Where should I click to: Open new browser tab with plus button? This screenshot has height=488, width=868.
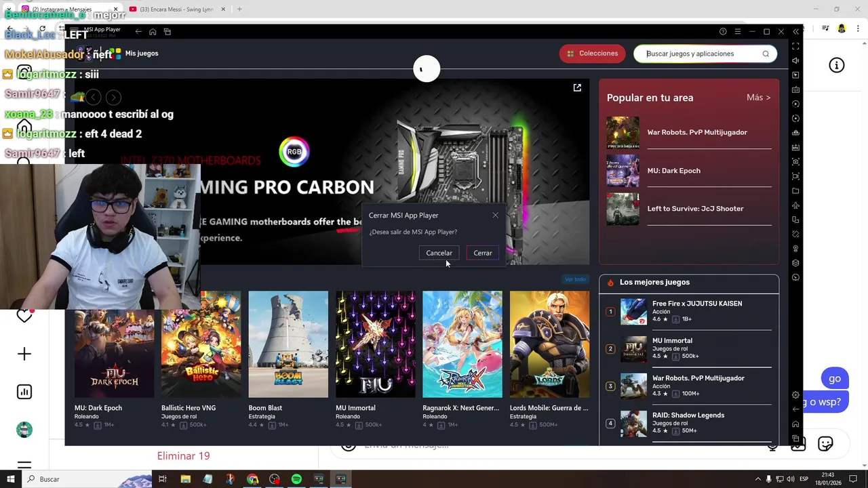239,9
